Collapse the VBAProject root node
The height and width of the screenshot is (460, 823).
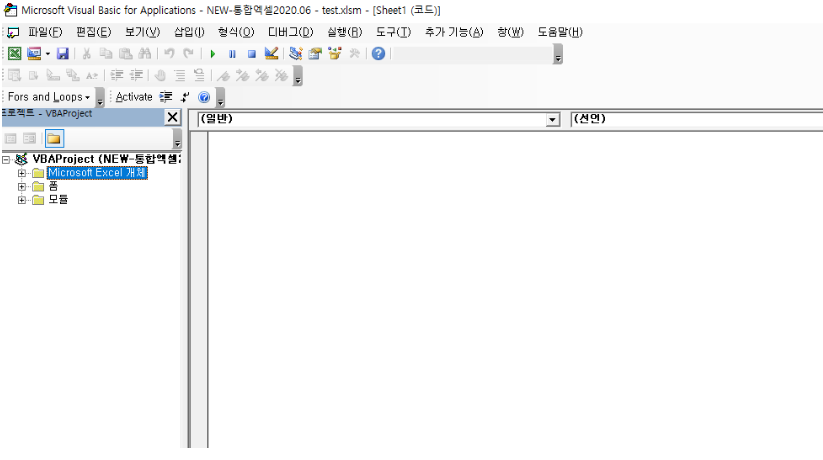click(x=6, y=159)
